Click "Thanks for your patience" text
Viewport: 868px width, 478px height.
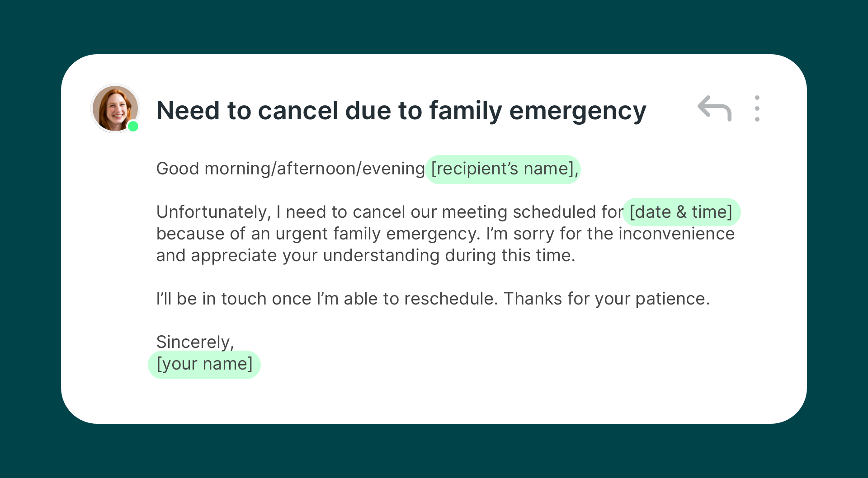(x=606, y=299)
